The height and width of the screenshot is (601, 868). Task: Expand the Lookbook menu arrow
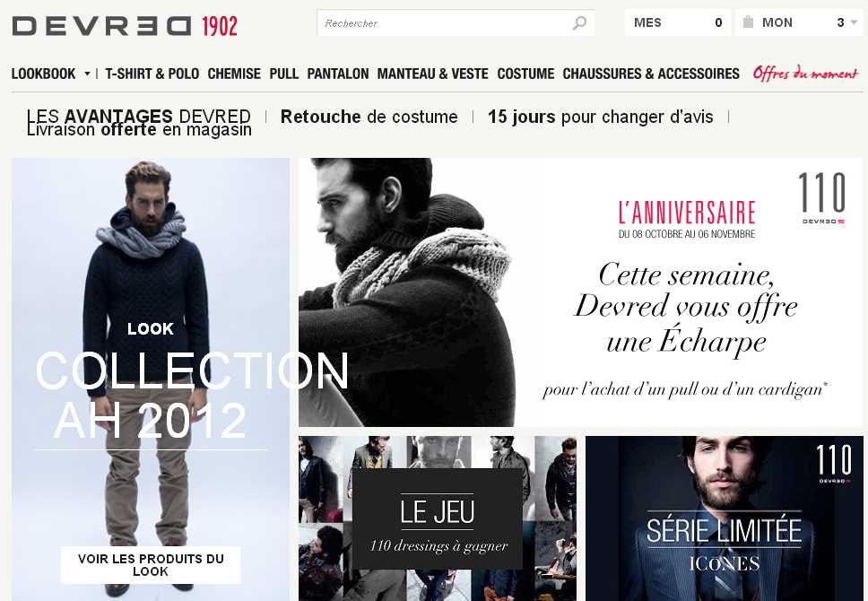click(87, 74)
